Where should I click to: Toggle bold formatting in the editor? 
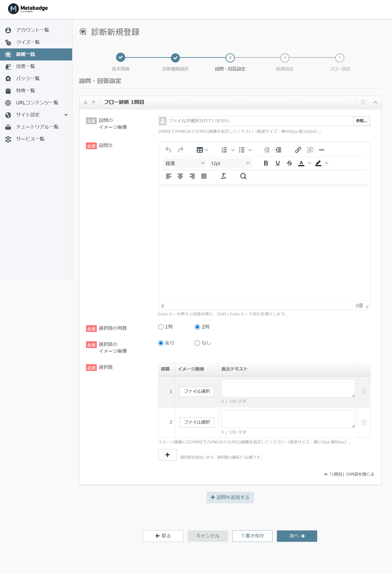point(266,163)
